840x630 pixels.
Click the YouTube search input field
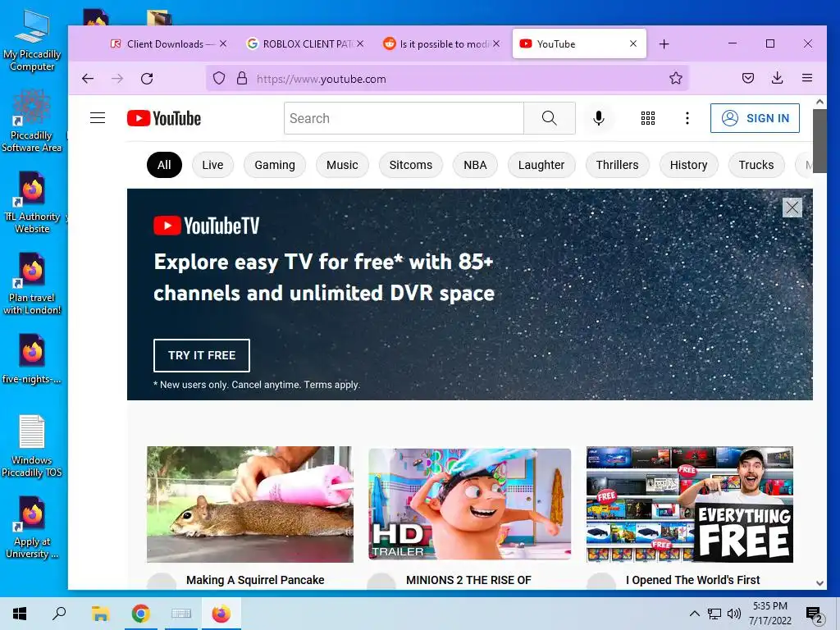click(x=404, y=118)
